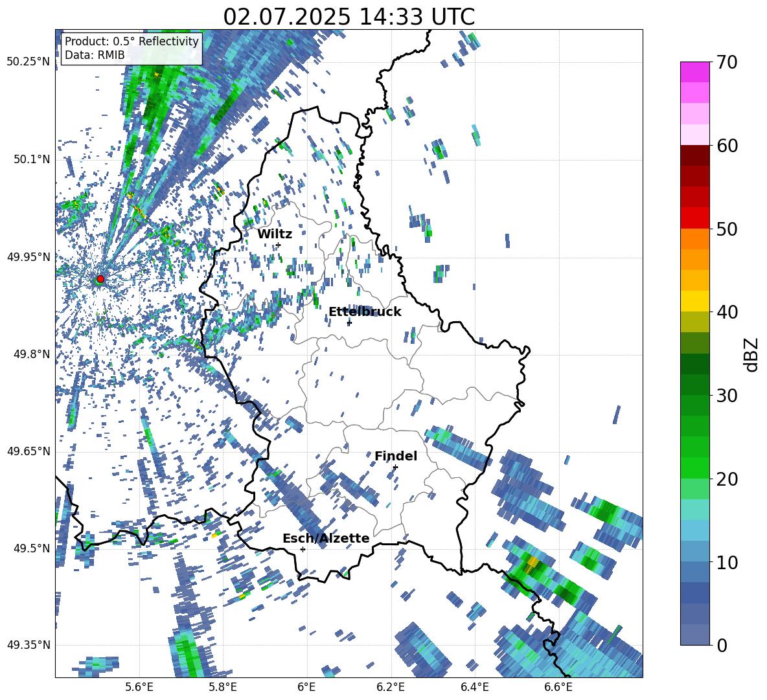Click the 40 colorbar tick label
The image size is (767, 700).
point(726,312)
